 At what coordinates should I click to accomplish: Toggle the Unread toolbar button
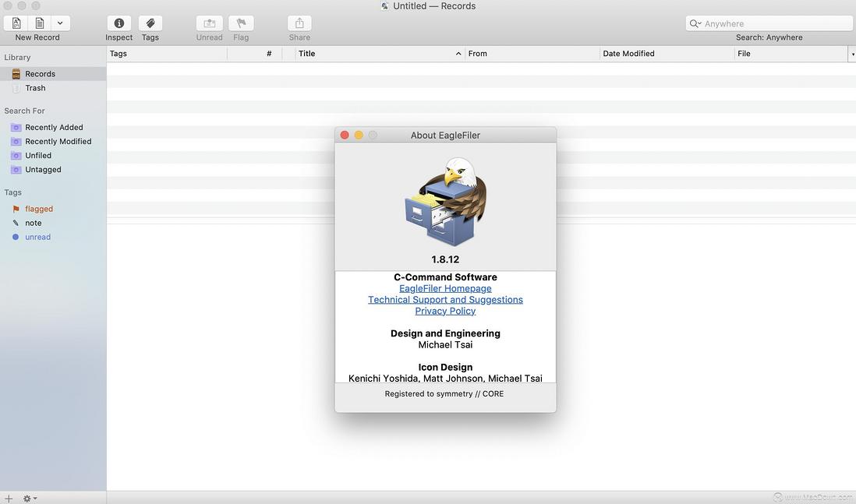click(x=210, y=23)
